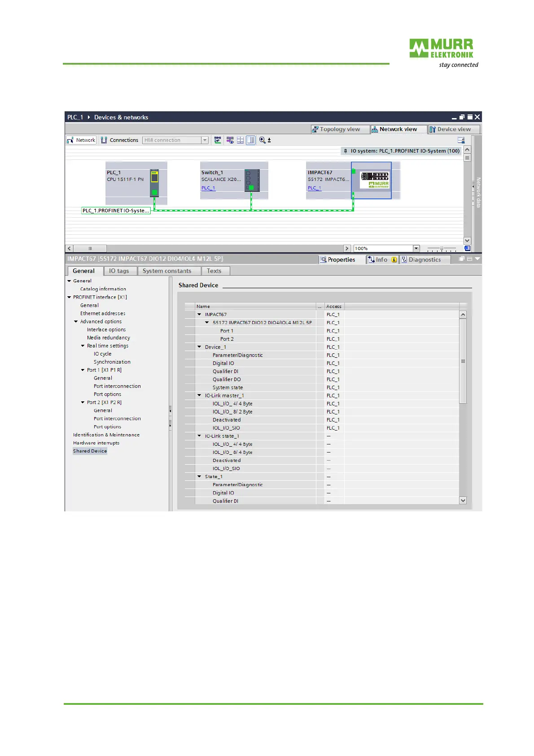Select Identification & Maintenance item
This screenshot has height=756, width=534.
click(106, 435)
